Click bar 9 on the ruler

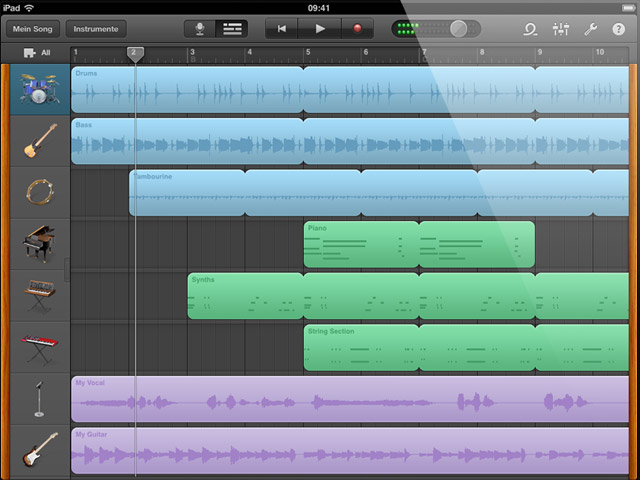click(540, 52)
